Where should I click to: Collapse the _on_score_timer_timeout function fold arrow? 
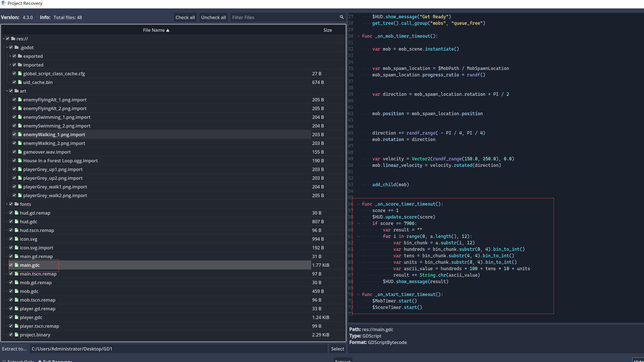358,204
